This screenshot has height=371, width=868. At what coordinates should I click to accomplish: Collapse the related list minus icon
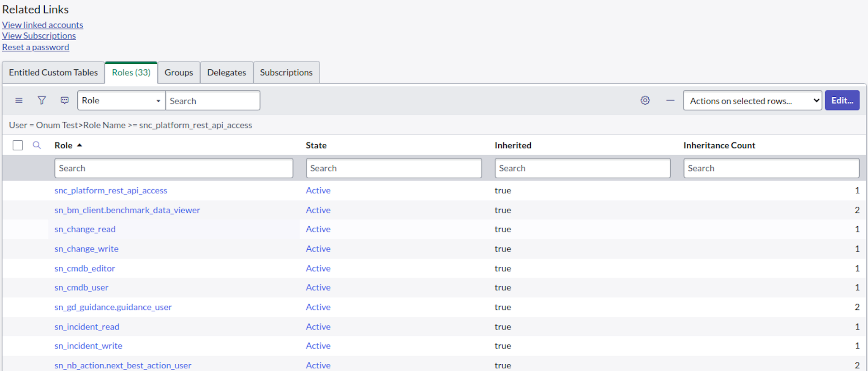tap(670, 100)
